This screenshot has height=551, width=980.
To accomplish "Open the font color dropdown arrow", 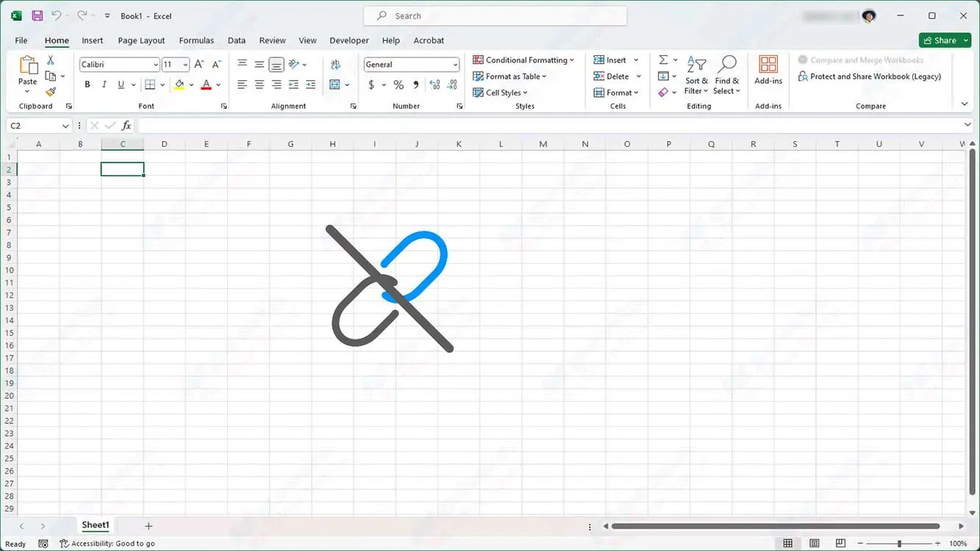I will click(x=218, y=85).
